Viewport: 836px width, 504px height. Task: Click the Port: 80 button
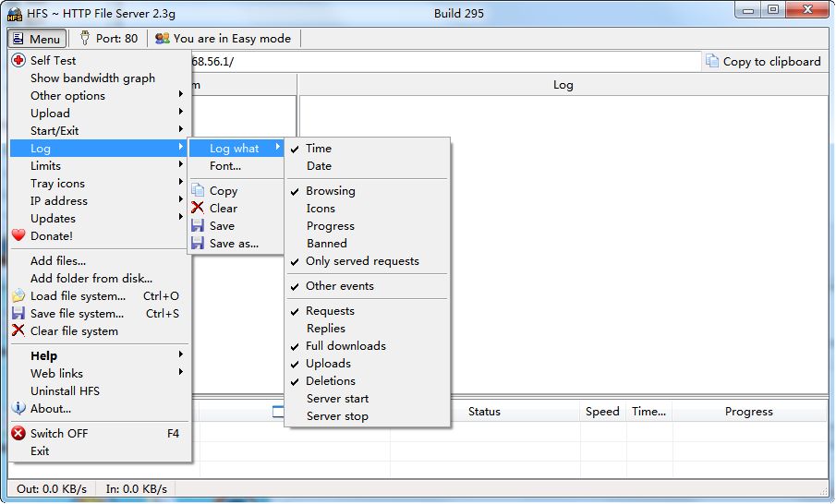pos(109,39)
